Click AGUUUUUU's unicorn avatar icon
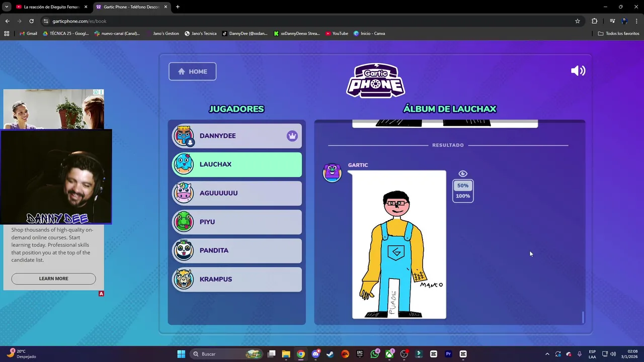 (x=184, y=193)
